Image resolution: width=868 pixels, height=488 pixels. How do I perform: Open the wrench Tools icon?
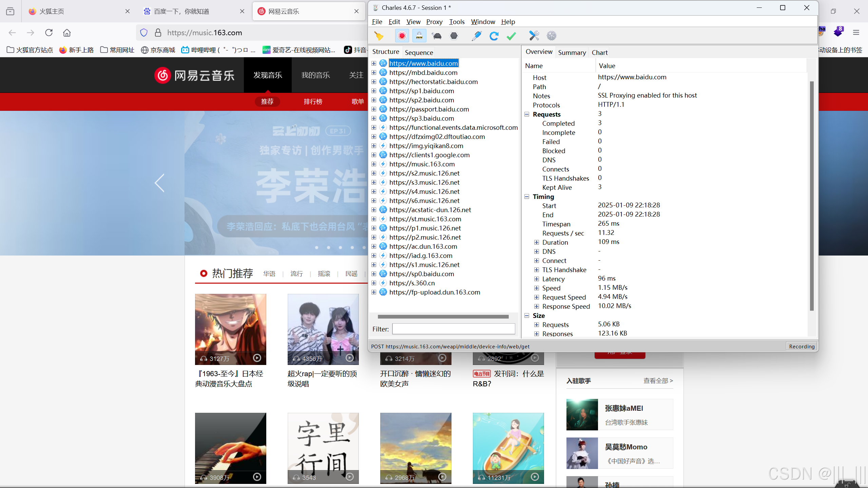tap(534, 36)
